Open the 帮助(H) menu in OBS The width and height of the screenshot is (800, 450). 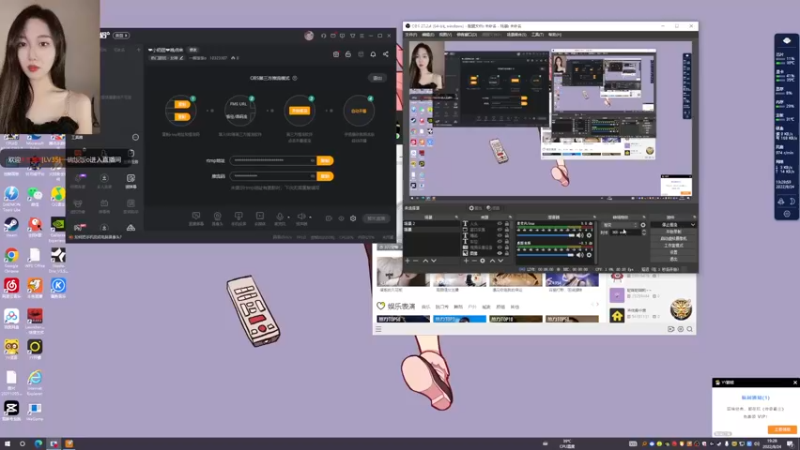click(555, 35)
